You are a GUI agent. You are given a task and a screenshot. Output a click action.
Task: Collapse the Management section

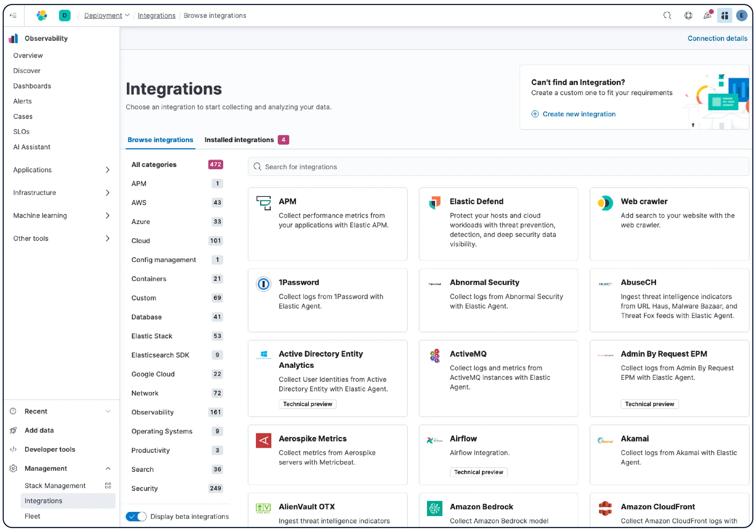pyautogui.click(x=108, y=468)
